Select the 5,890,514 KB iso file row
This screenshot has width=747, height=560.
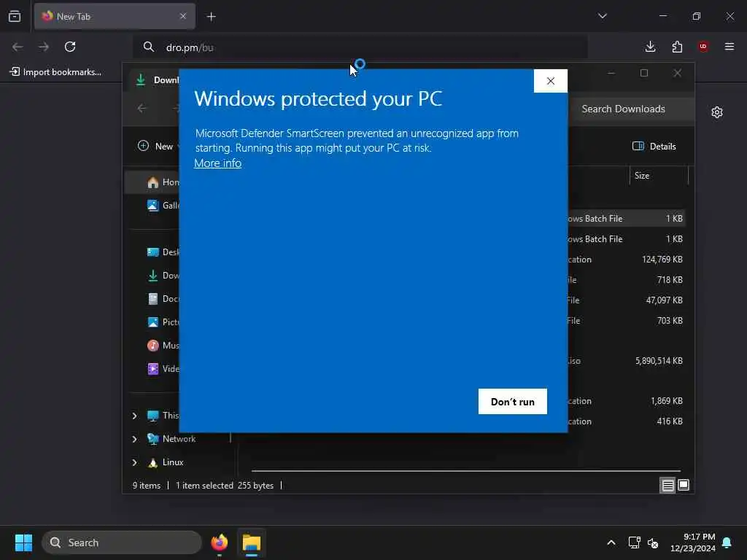(x=625, y=361)
